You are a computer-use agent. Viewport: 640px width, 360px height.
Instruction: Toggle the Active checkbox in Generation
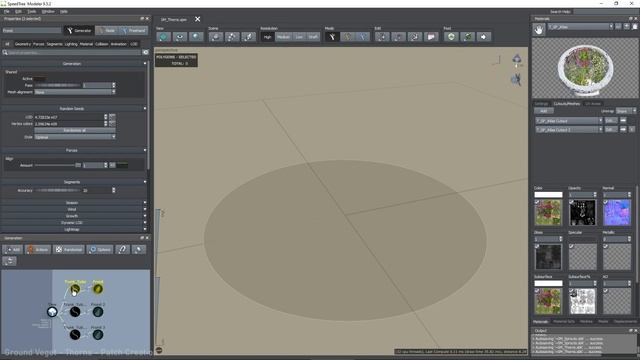(40, 78)
